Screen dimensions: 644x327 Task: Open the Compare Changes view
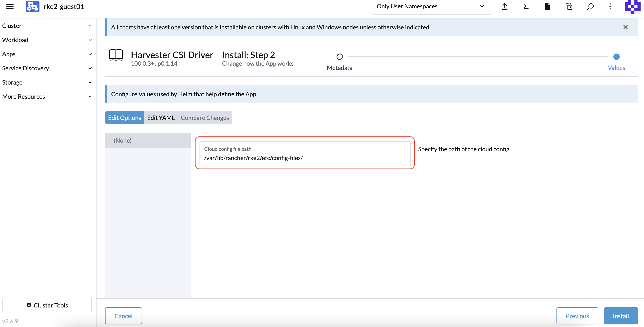(x=205, y=118)
